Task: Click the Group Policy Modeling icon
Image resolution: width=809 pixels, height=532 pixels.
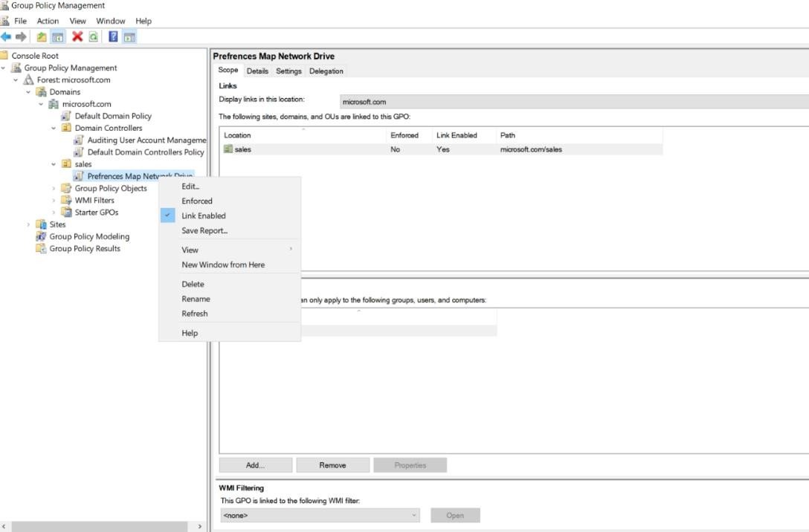Action: pos(42,236)
